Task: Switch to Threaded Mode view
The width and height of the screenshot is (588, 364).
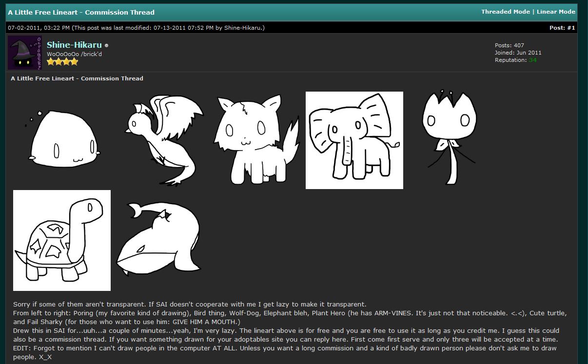Action: click(505, 12)
